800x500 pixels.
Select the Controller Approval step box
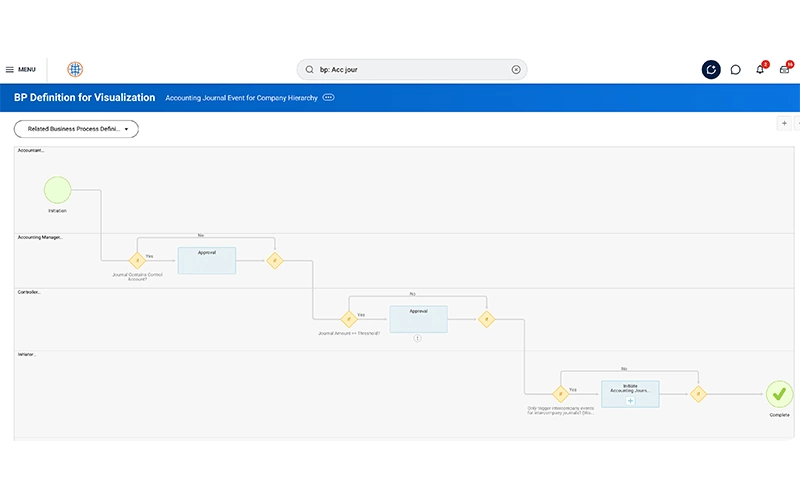tap(418, 319)
